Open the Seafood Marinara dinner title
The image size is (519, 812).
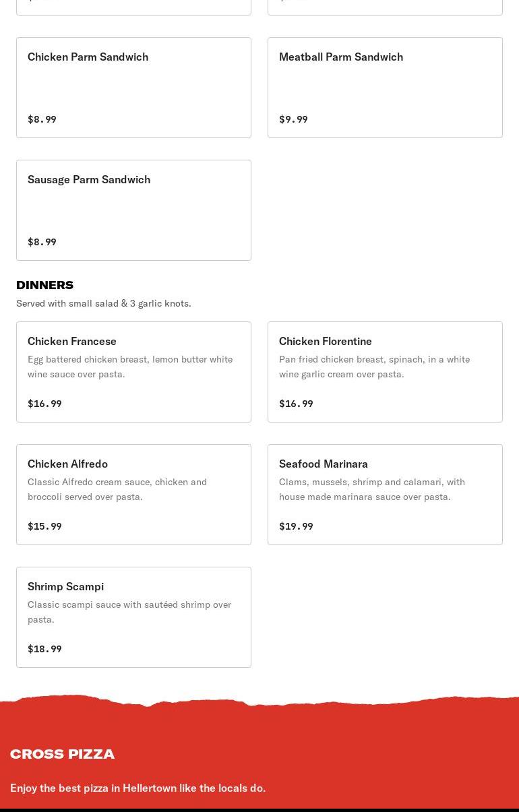coord(324,464)
